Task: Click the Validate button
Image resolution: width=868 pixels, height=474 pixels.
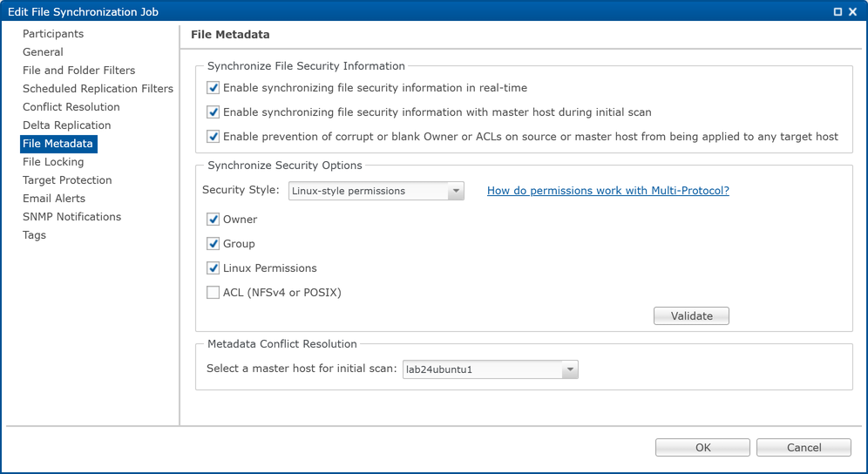Action: 691,315
